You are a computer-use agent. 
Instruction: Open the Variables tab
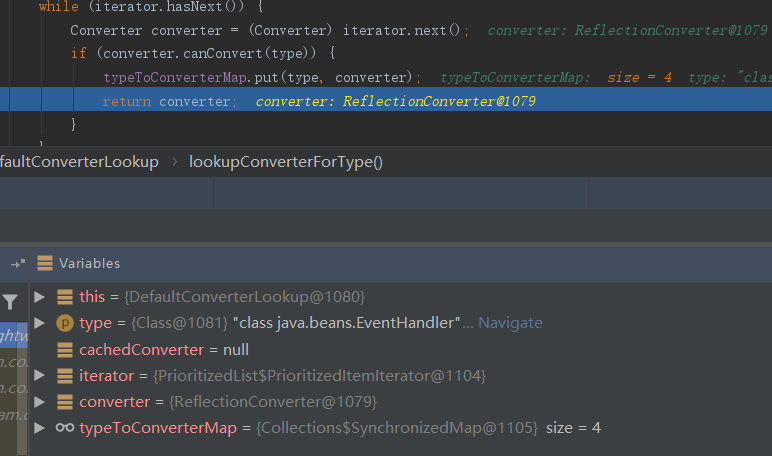tap(89, 264)
